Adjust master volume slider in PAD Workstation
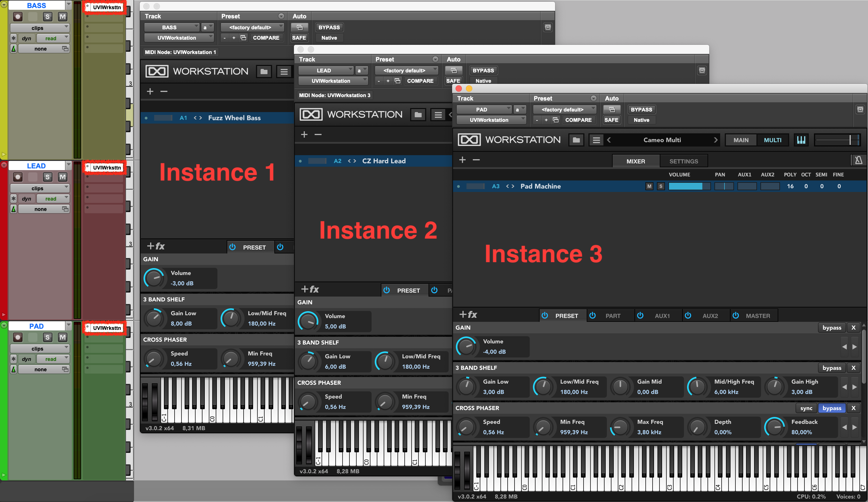The image size is (868, 502). pyautogui.click(x=837, y=140)
